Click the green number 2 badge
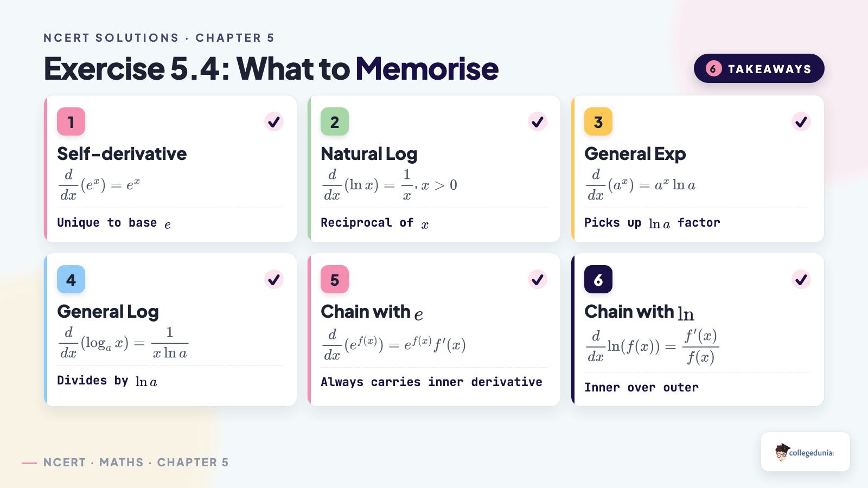This screenshot has height=488, width=868. [335, 121]
